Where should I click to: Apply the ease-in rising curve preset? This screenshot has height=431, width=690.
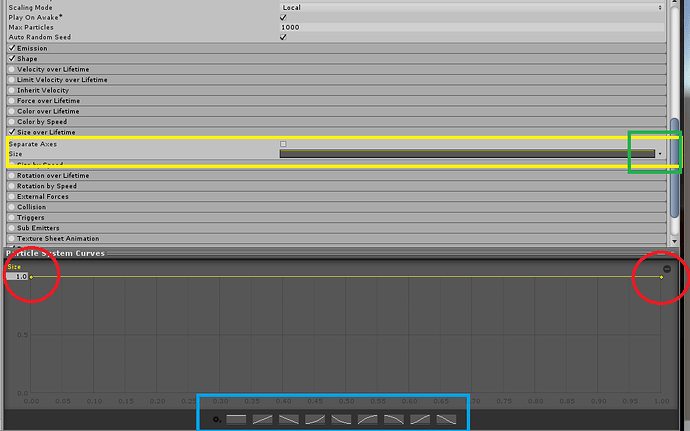pyautogui.click(x=315, y=420)
